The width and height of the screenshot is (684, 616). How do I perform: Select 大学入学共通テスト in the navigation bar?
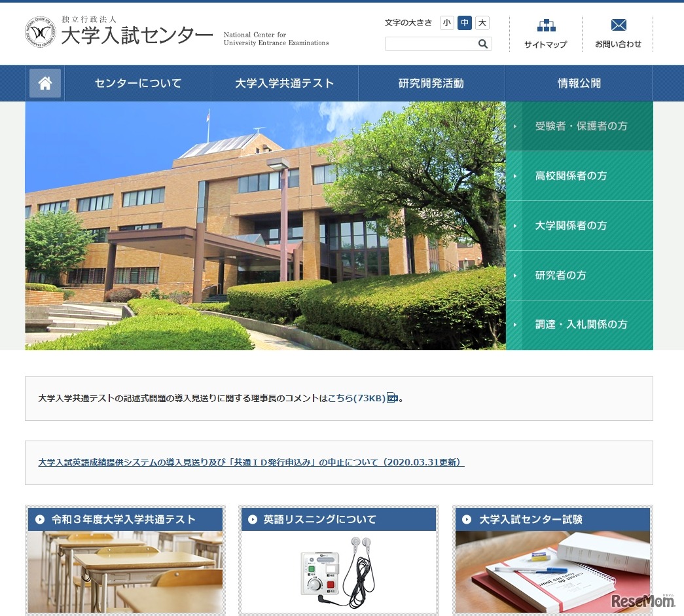[x=285, y=82]
